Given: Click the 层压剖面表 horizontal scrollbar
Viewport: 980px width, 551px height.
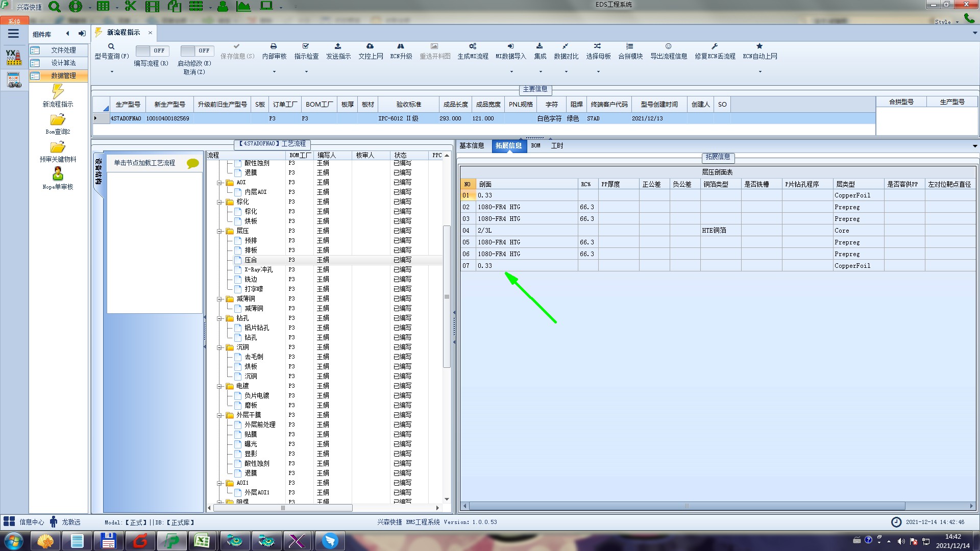Looking at the screenshot, I should 687,506.
